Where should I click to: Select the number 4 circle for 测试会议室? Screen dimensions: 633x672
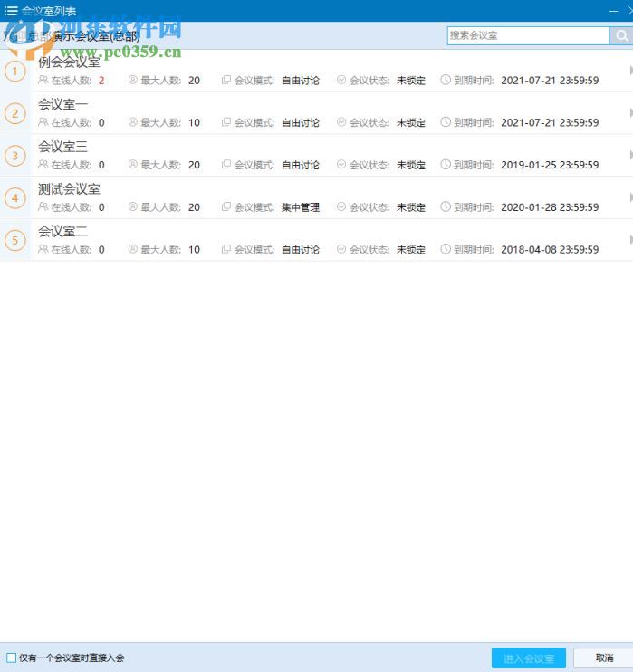point(15,198)
